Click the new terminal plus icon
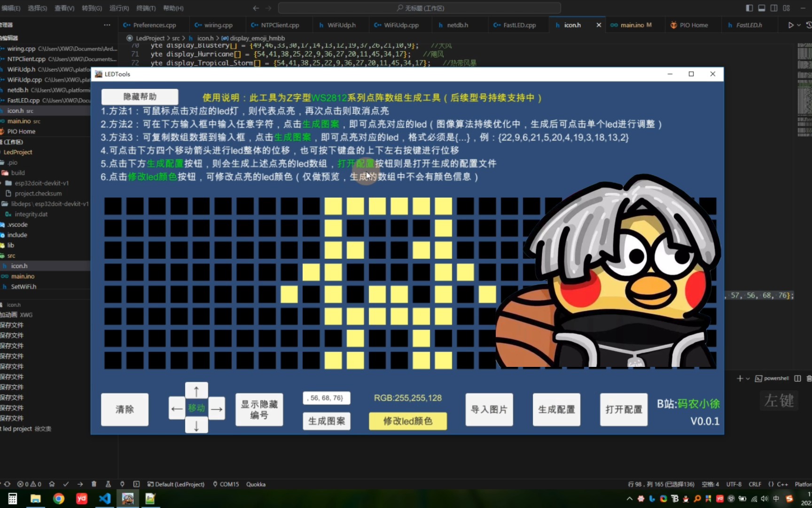 coord(740,378)
